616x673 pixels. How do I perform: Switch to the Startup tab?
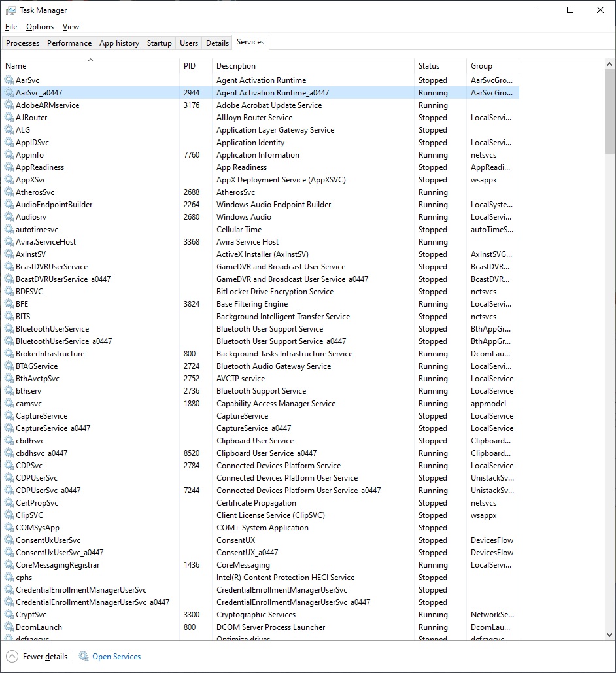tap(160, 43)
